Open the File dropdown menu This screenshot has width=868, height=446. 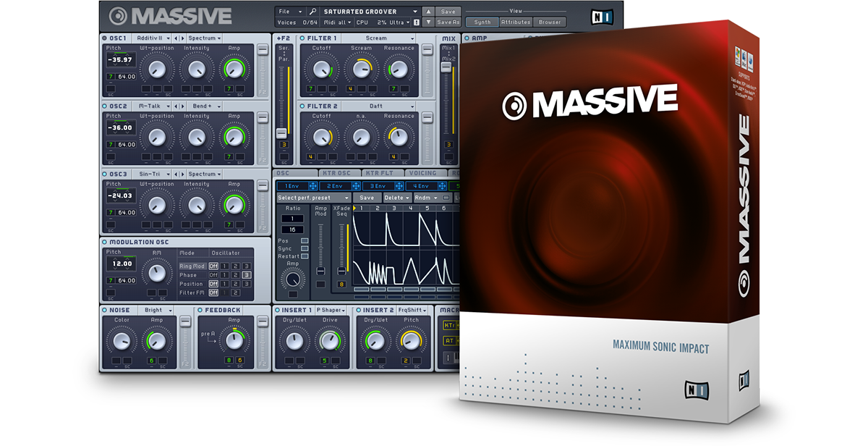[x=289, y=12]
